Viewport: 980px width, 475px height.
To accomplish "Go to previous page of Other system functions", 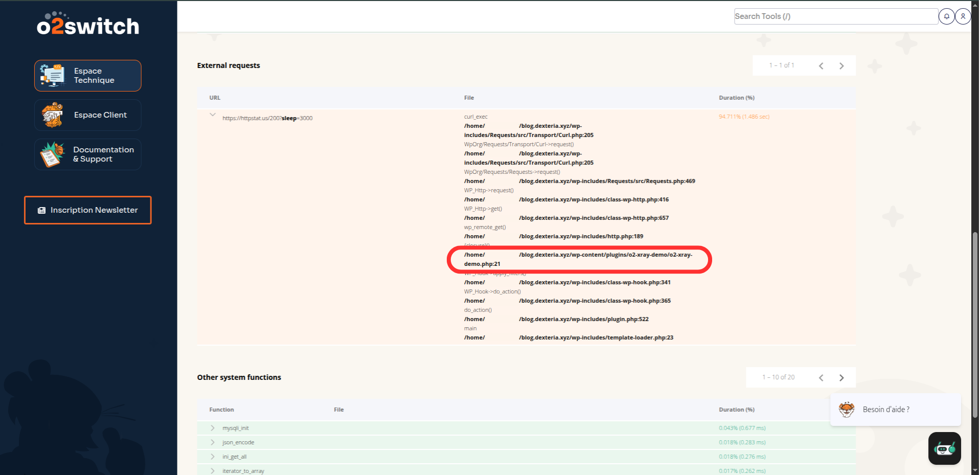I will 821,378.
